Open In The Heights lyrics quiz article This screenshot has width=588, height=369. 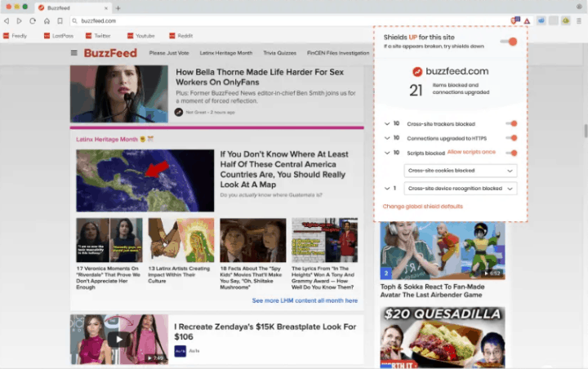click(x=323, y=278)
